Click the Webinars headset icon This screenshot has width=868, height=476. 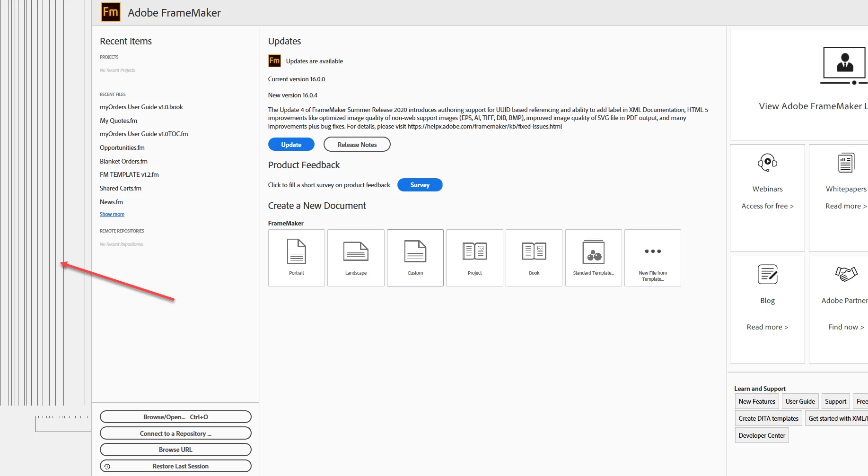[767, 163]
